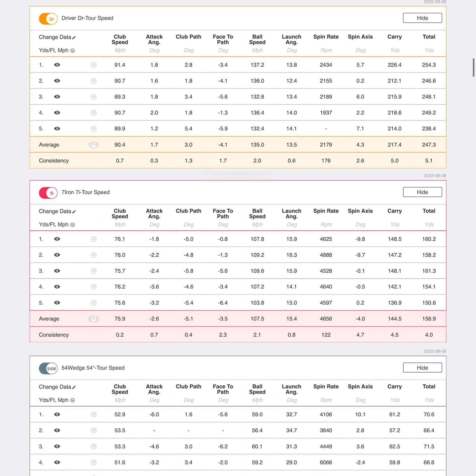Expand 7Iron Yds/Ft, Mph units dropdown
The image size is (476, 476).
point(73,225)
